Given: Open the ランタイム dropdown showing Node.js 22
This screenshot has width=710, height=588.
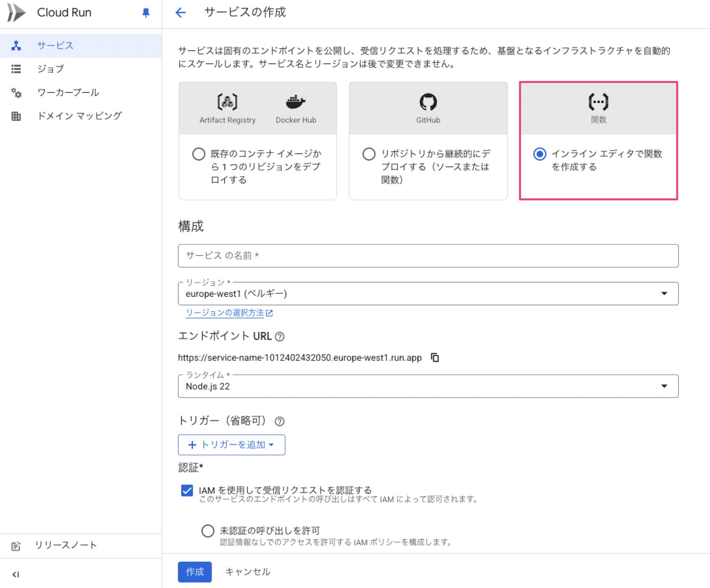Looking at the screenshot, I should 428,386.
